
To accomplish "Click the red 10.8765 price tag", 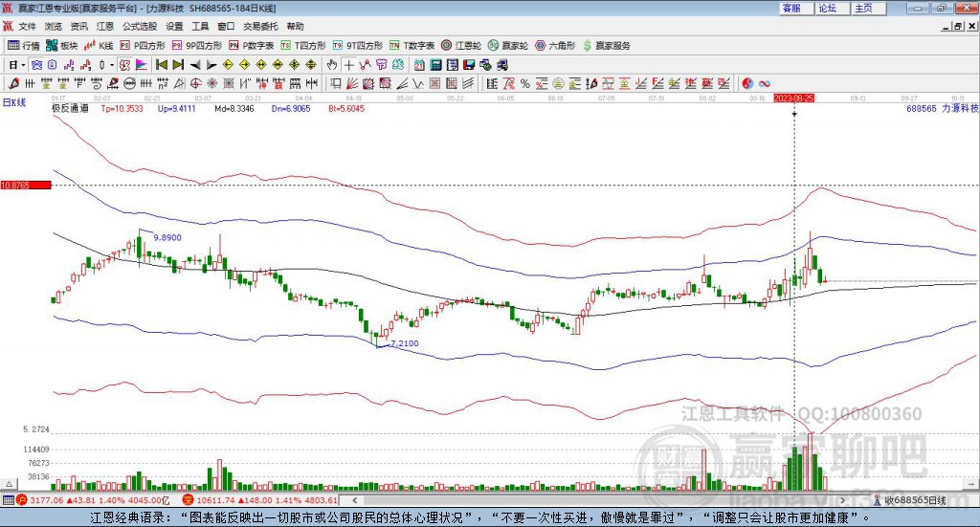I will 26,185.
